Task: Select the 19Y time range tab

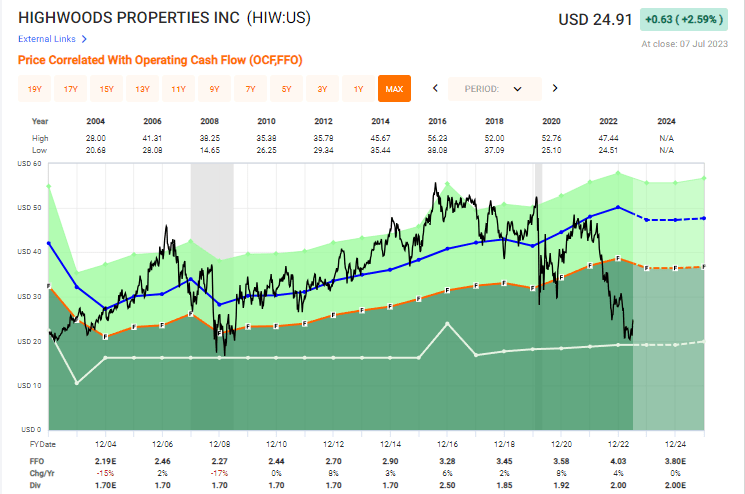Action: (x=35, y=89)
